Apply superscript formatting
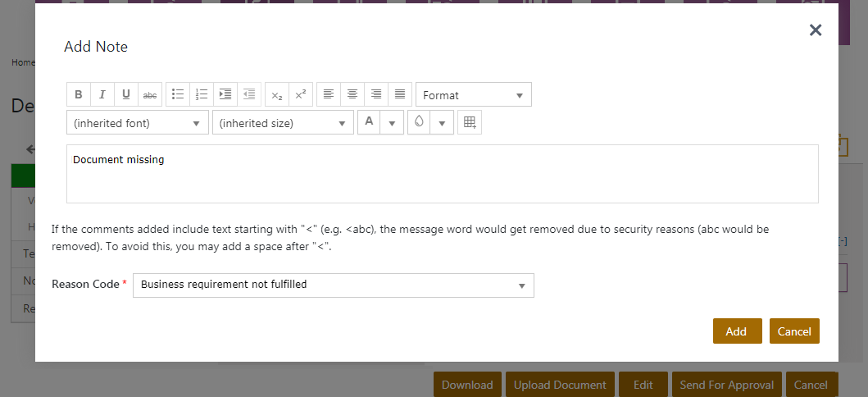 (x=301, y=95)
